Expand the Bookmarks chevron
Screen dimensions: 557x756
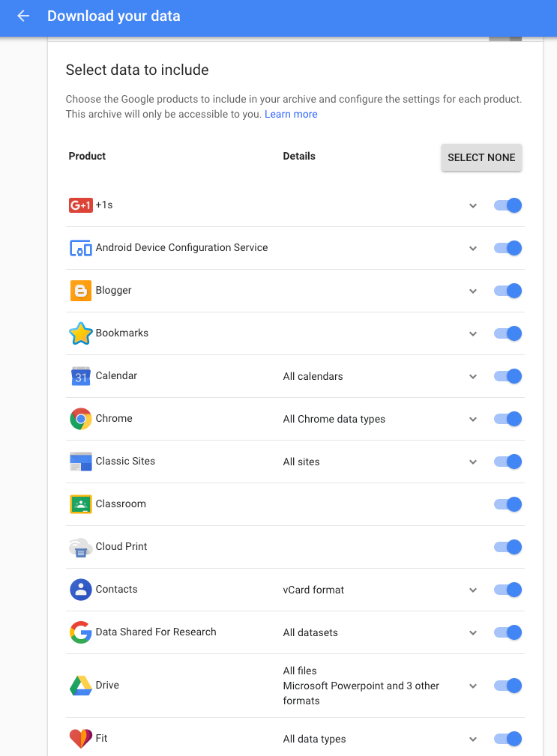[473, 334]
